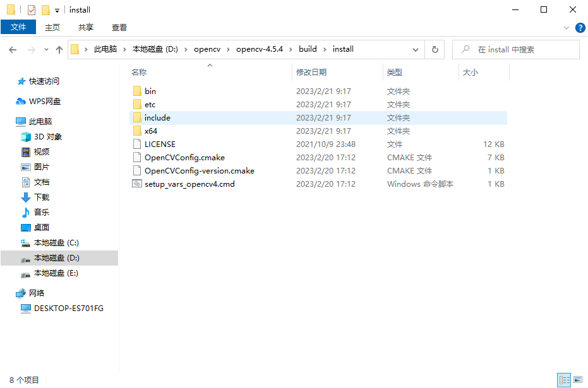Screen dimensions: 588x388
Task: Click the setup_vars_opencv4.cmd file name
Action: pos(189,184)
